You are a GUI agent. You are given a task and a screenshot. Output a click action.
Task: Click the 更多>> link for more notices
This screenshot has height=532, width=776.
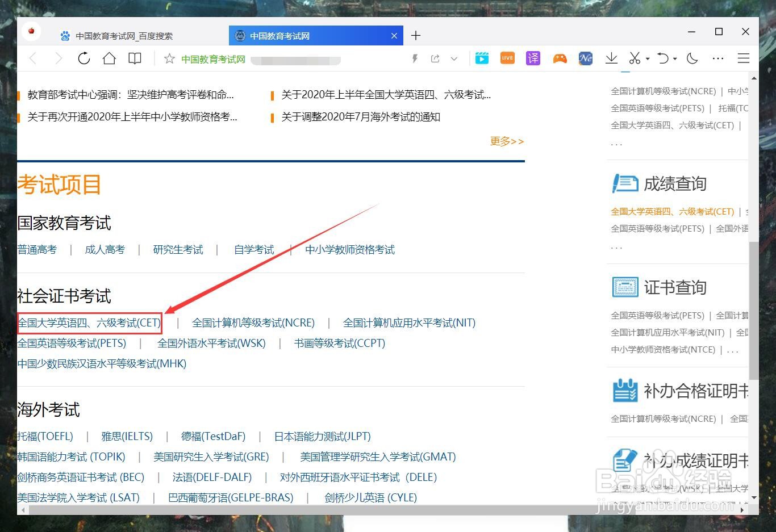pos(506,141)
